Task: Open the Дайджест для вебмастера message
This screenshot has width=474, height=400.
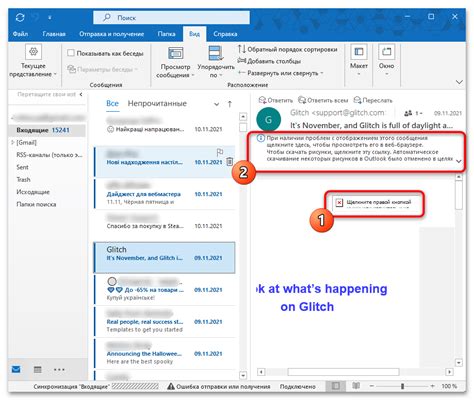Action: coord(164,194)
